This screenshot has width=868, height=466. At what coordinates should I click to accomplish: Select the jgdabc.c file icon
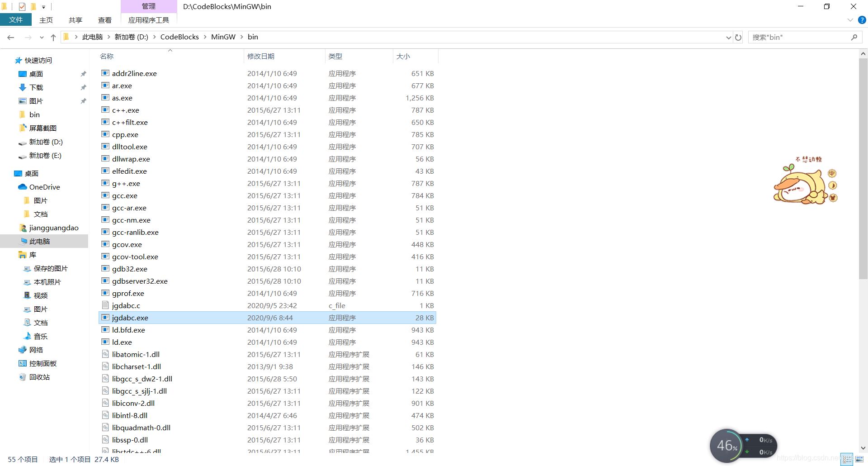click(105, 305)
